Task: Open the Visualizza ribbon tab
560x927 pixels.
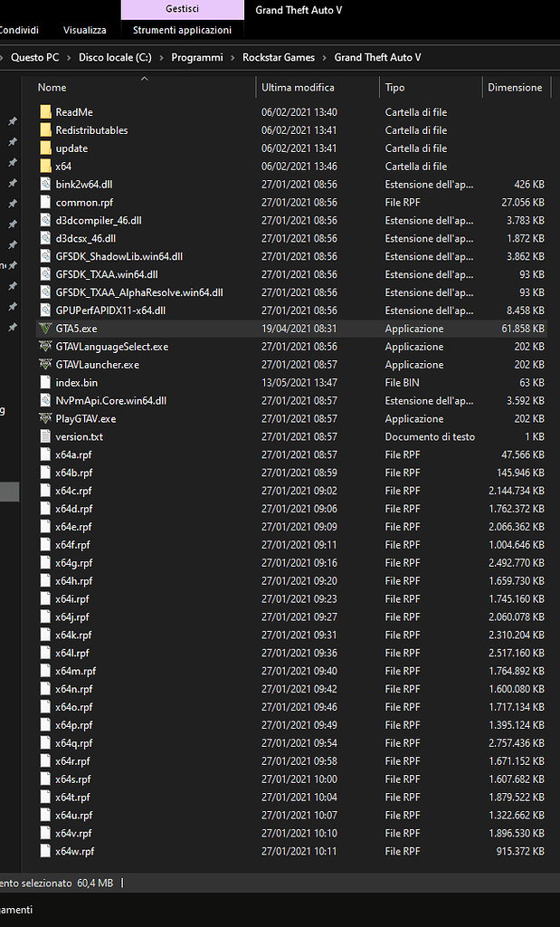Action: (84, 30)
